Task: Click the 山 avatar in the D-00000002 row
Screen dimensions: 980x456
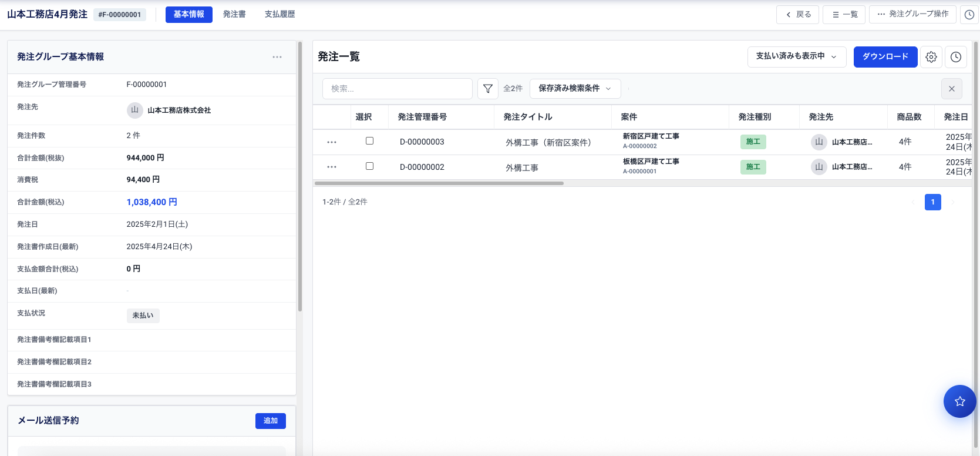Action: pos(819,167)
